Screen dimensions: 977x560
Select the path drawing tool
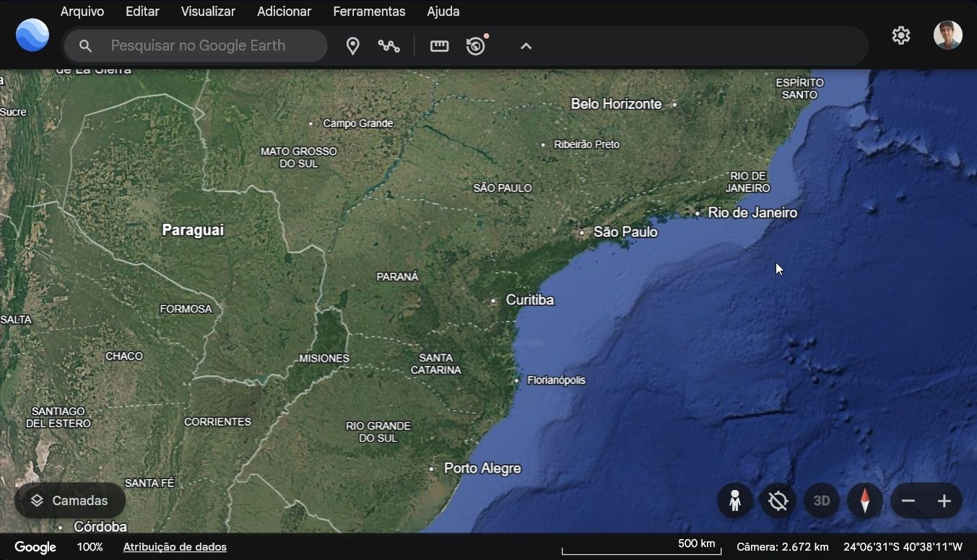(x=390, y=45)
